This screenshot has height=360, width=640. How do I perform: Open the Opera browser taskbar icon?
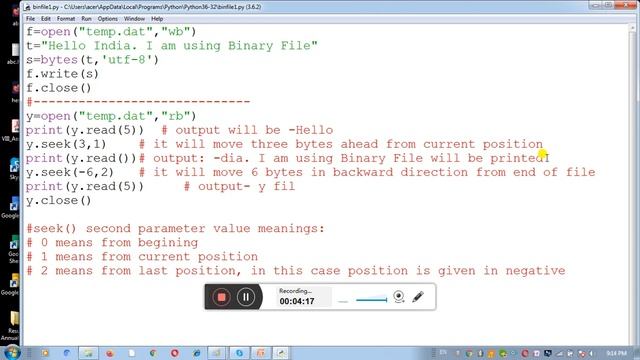(175, 353)
